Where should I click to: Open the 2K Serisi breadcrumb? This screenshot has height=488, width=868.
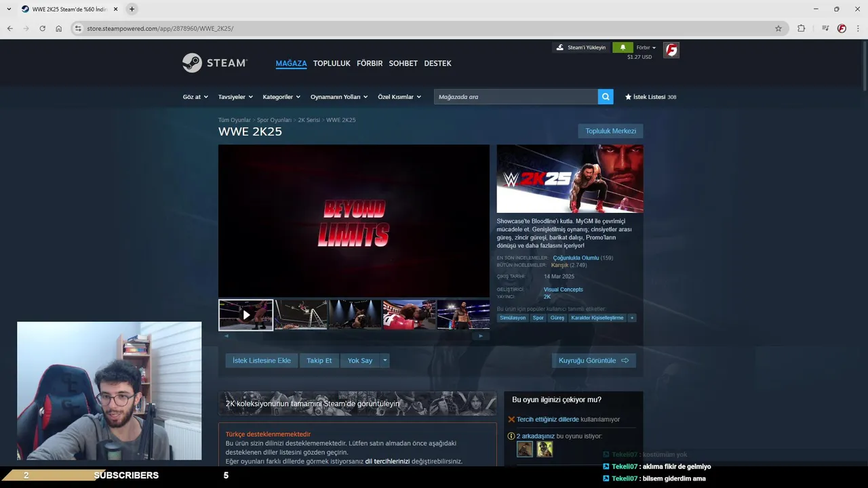[x=309, y=120]
